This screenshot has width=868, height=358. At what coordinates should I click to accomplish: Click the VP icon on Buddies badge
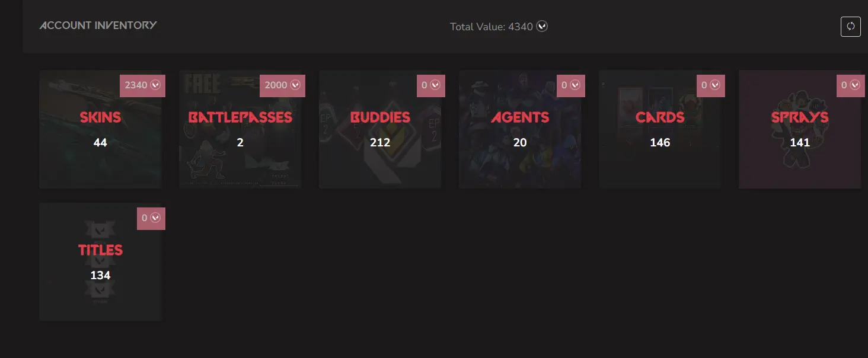436,85
